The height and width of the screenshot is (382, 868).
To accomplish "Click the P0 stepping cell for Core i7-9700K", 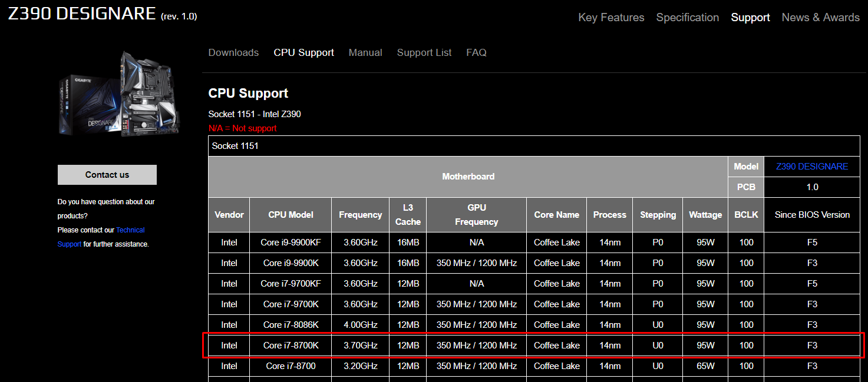I will coord(658,304).
